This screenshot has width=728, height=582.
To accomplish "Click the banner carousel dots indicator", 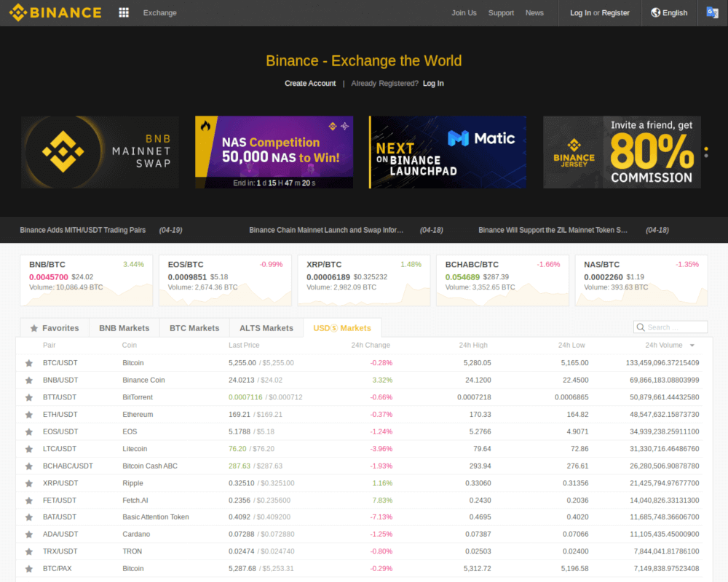I will 706,152.
